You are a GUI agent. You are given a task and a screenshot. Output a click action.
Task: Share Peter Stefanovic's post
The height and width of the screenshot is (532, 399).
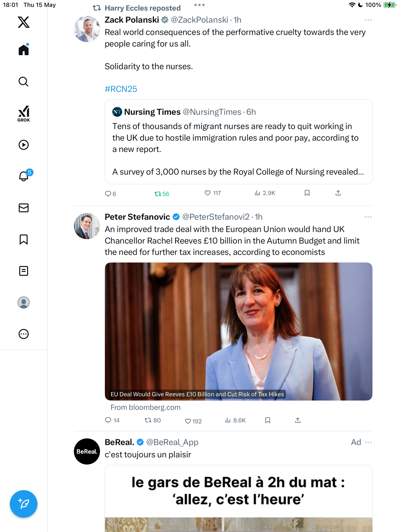pyautogui.click(x=298, y=420)
